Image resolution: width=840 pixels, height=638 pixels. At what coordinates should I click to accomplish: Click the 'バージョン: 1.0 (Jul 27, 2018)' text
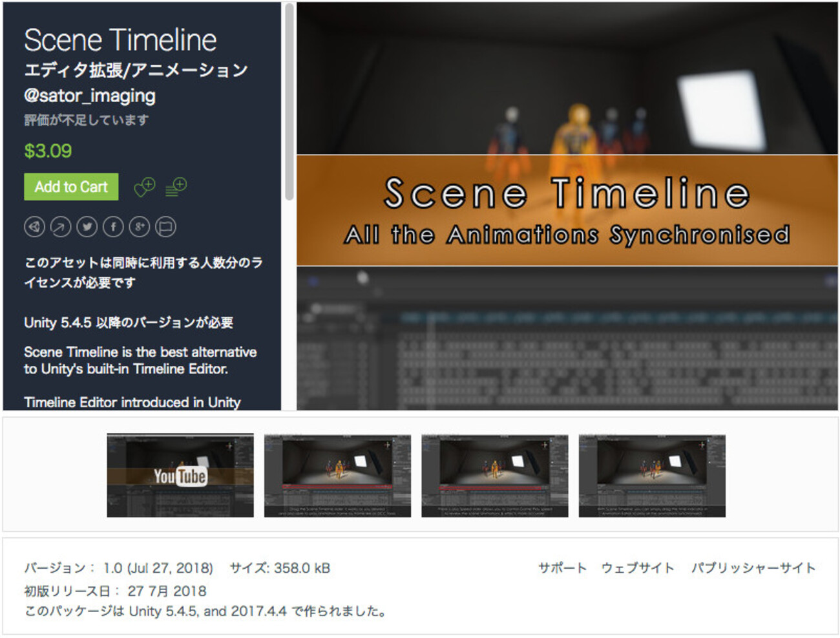pos(118,568)
